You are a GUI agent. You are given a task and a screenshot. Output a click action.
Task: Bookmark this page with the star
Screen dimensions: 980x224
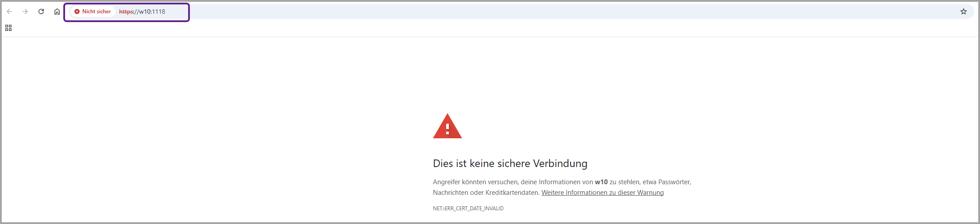964,11
